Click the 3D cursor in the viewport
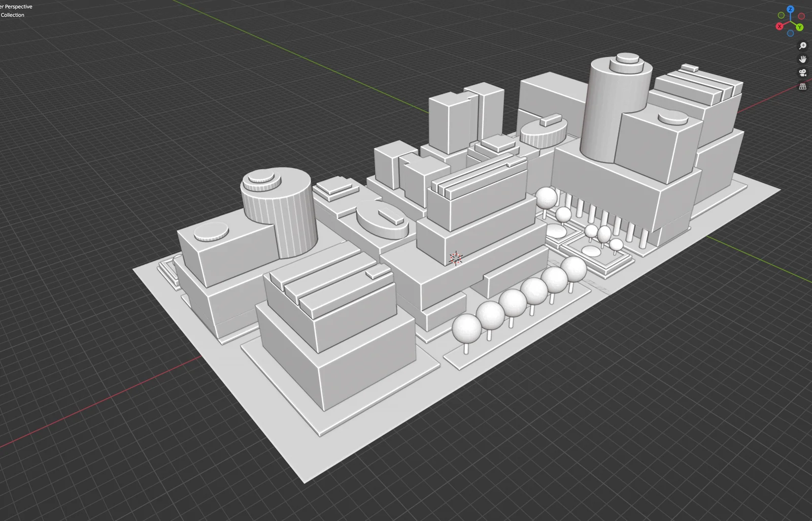Viewport: 812px width, 521px height. (456, 258)
